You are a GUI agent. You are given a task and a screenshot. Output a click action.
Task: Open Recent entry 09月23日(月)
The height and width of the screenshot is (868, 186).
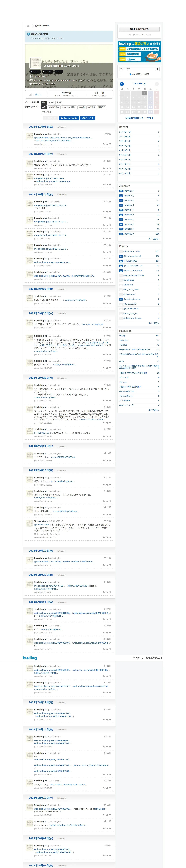click(x=125, y=164)
